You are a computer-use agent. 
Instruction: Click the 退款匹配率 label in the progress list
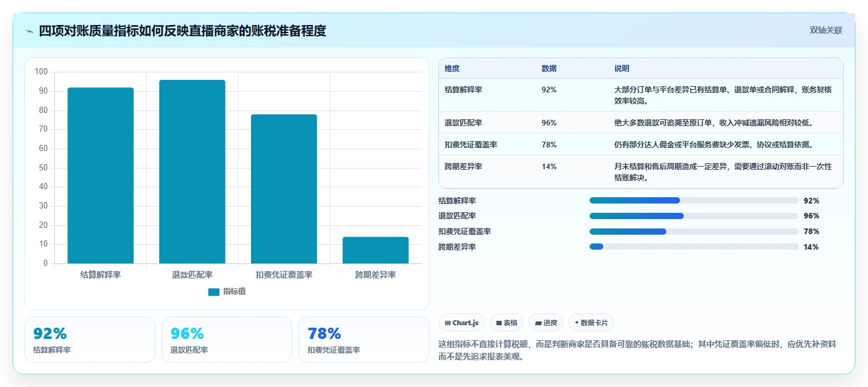[457, 216]
